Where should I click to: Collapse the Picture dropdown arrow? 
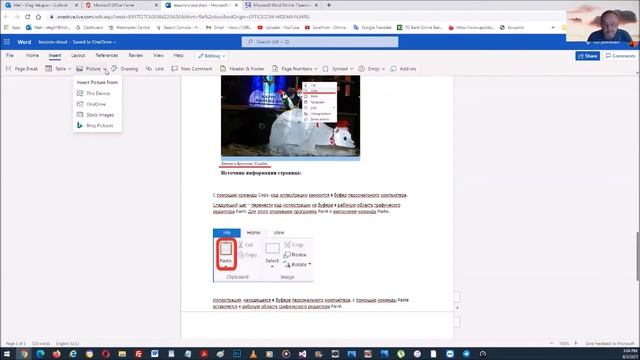[104, 69]
